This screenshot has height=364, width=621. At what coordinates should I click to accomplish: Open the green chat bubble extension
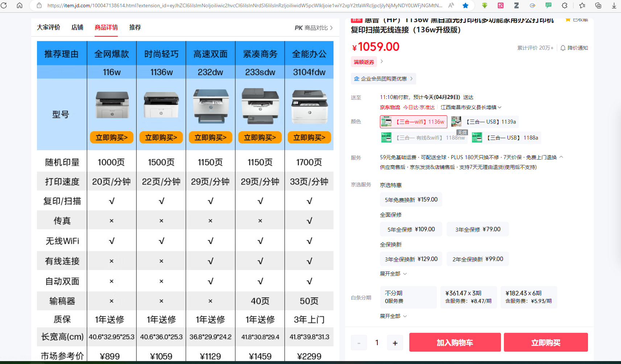coord(548,5)
